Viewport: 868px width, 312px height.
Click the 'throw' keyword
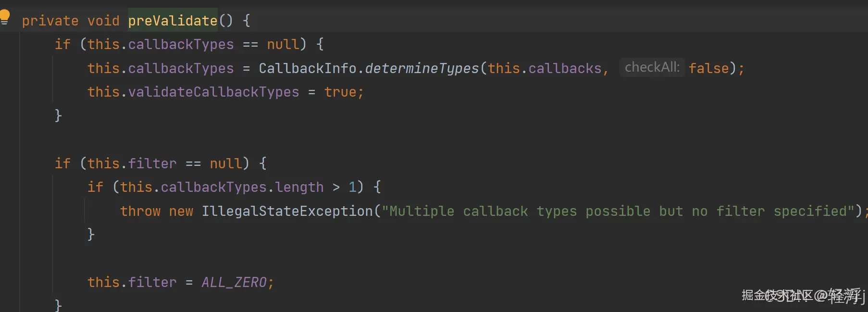coord(140,211)
